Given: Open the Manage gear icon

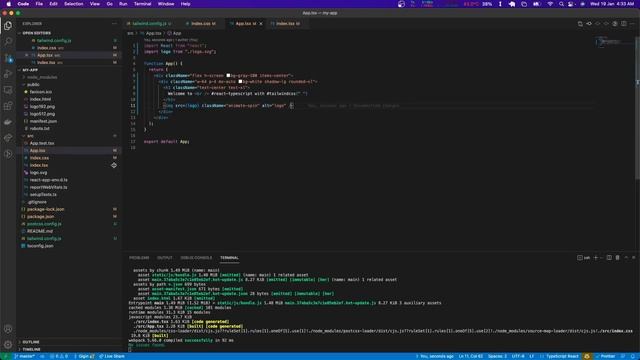Looking at the screenshot, I should 8,345.
